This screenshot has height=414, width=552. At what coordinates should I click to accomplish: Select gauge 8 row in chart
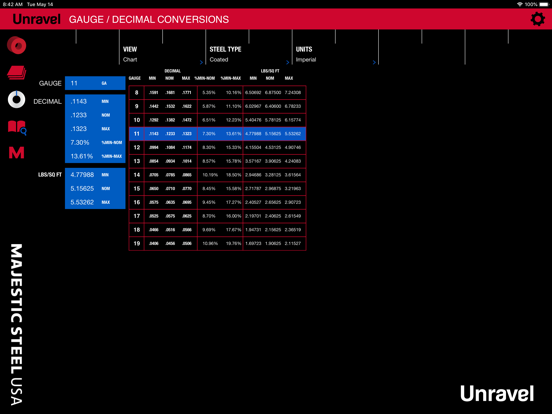pos(217,93)
